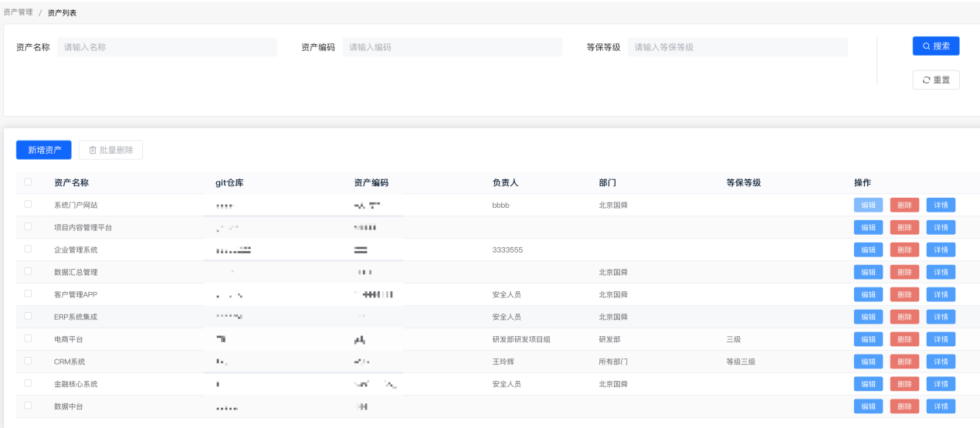The image size is (980, 428).
Task: Check the box for ERP系统集成 row
Action: 29,317
